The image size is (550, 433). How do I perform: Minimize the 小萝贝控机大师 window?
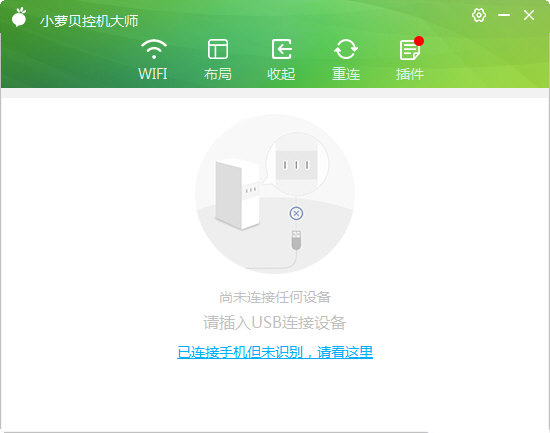pos(504,15)
